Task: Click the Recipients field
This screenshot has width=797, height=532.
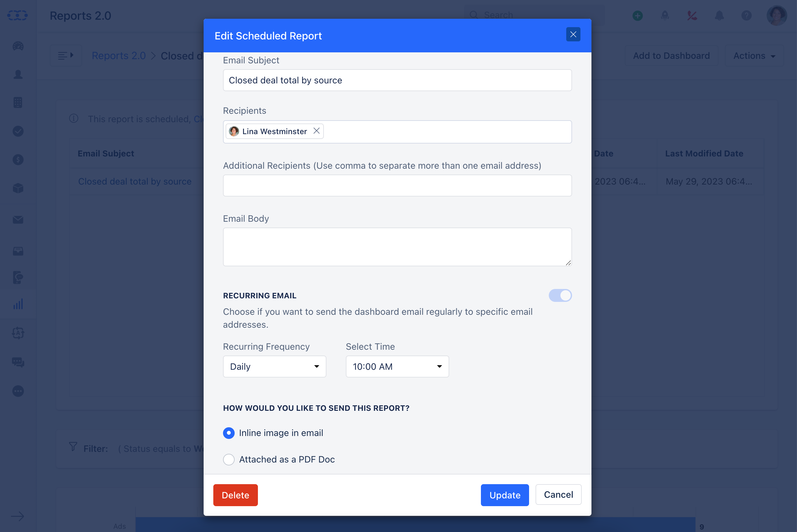Action: [x=397, y=132]
